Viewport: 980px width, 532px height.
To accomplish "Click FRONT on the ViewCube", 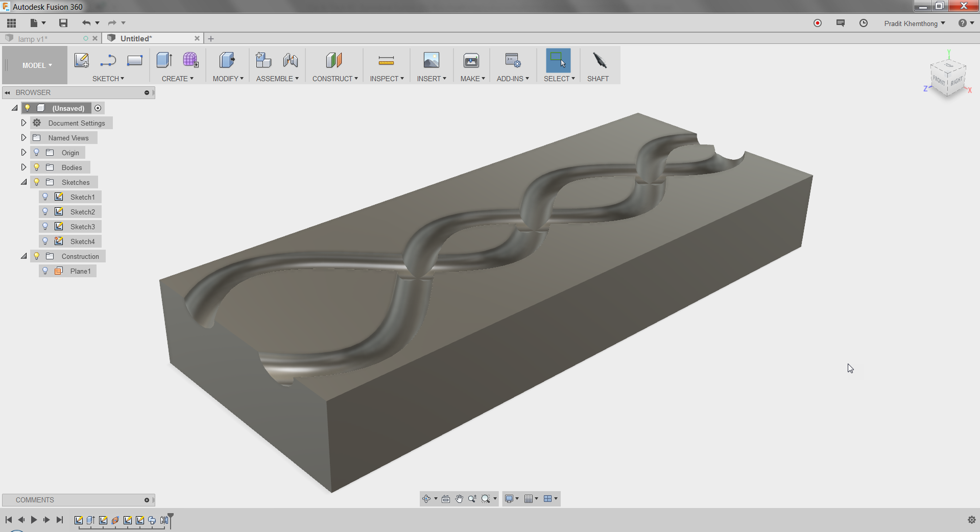I will click(x=939, y=80).
